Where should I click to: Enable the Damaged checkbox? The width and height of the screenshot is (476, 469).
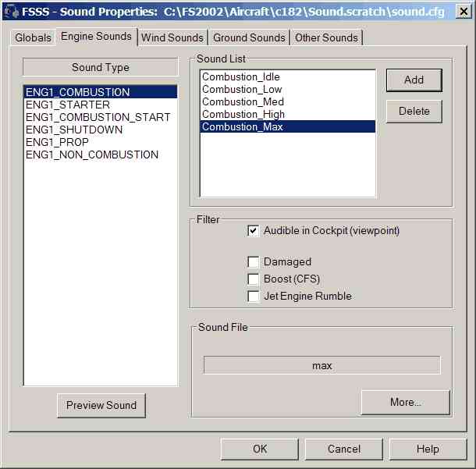(253, 261)
